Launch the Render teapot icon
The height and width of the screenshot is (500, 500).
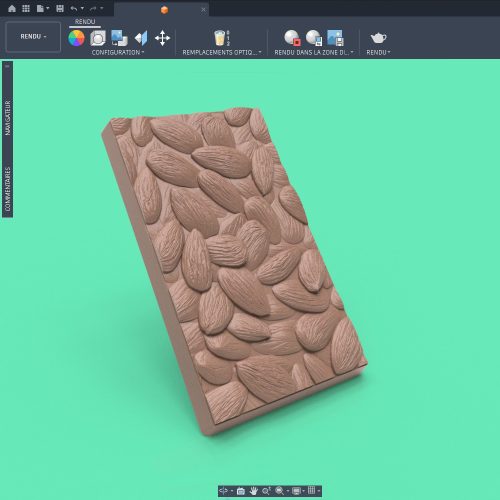tap(378, 38)
